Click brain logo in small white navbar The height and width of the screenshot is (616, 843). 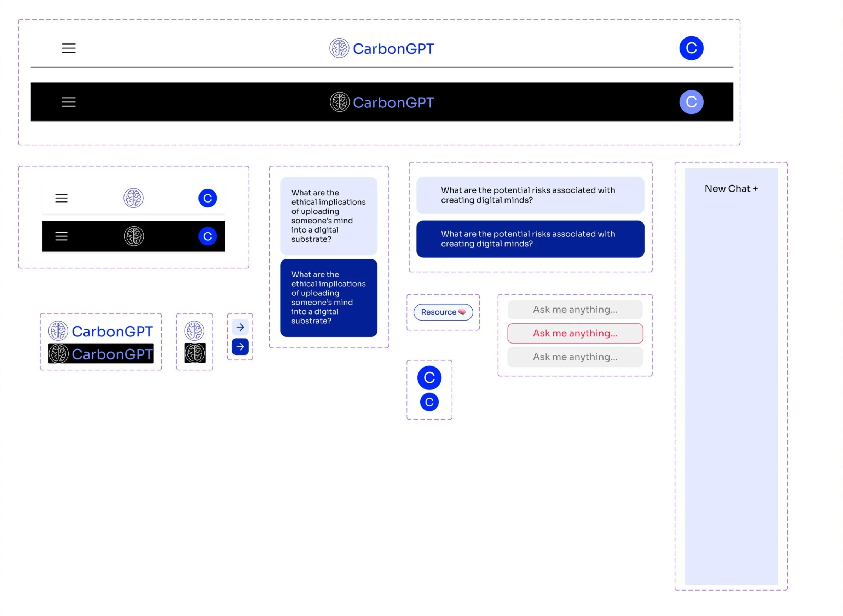tap(133, 198)
